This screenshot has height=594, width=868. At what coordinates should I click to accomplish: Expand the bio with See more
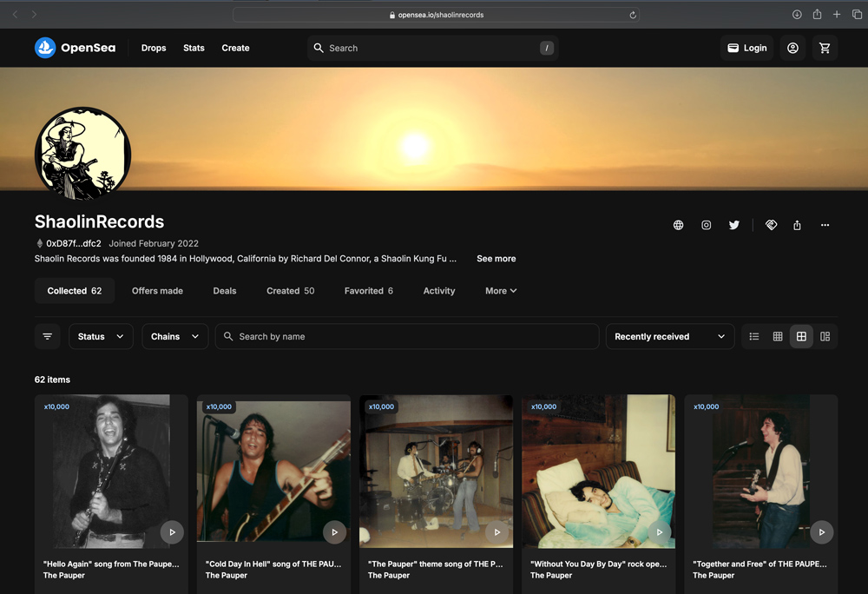(496, 258)
